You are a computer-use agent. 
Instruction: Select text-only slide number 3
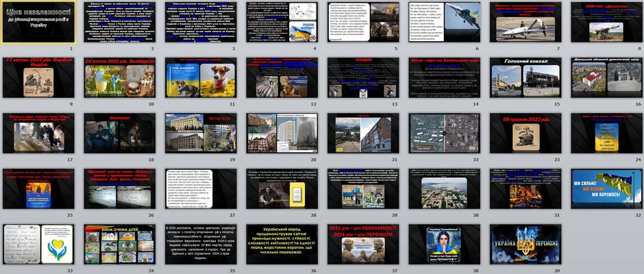201,22
